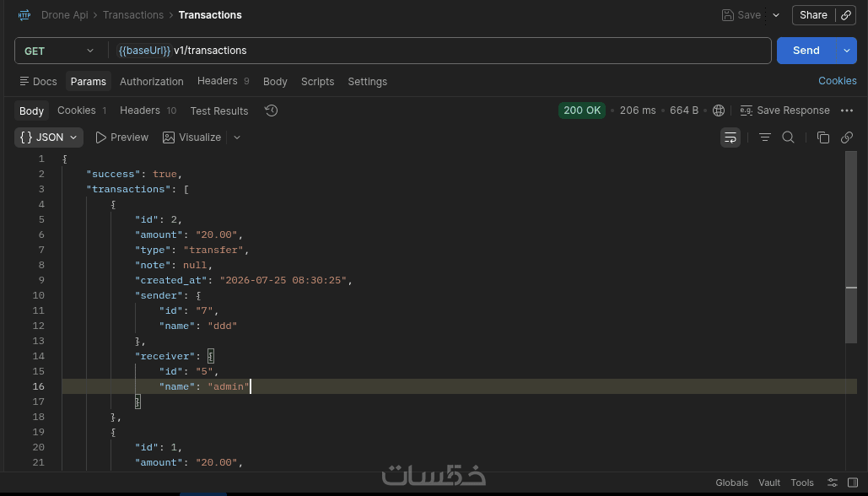Click the status bar settings sliders icon
This screenshot has height=496, width=868.
click(832, 483)
